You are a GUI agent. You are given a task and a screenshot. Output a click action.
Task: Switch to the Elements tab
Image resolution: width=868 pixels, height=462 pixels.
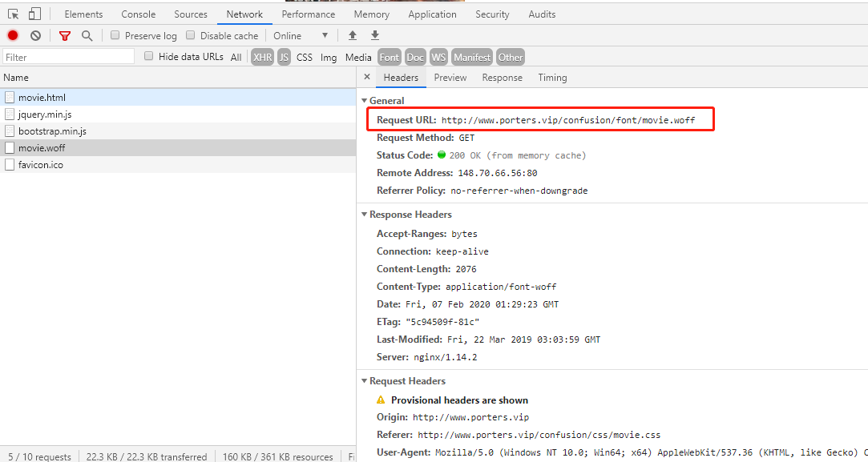[x=83, y=14]
